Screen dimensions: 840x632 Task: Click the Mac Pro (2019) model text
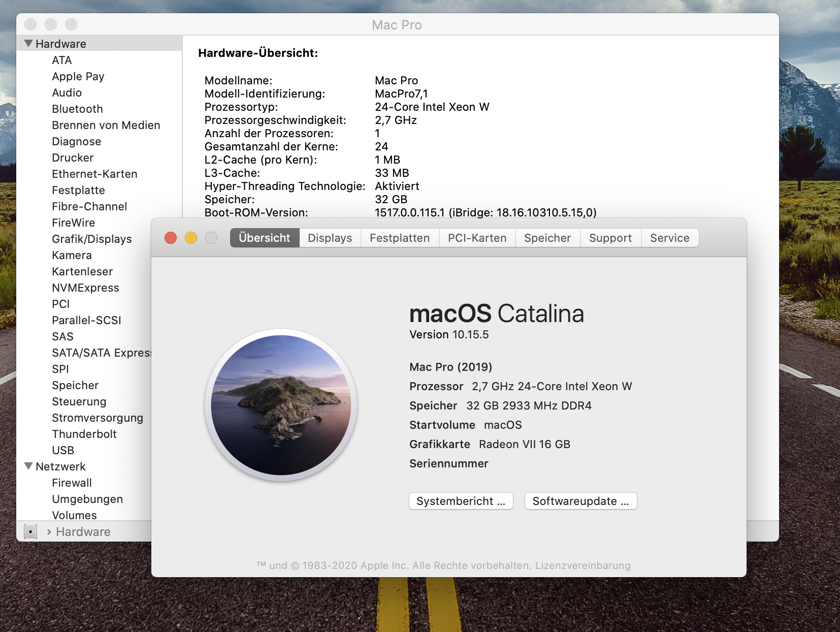(451, 367)
